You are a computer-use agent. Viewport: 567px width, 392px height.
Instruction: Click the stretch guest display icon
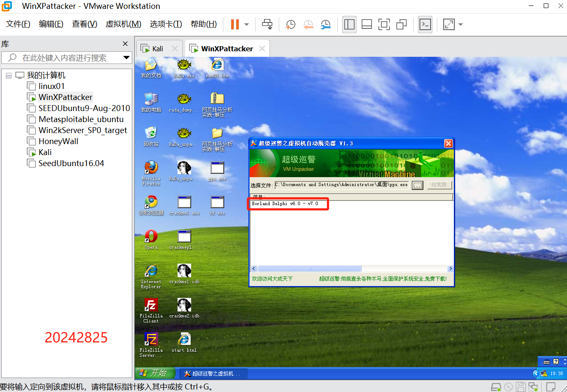click(449, 25)
